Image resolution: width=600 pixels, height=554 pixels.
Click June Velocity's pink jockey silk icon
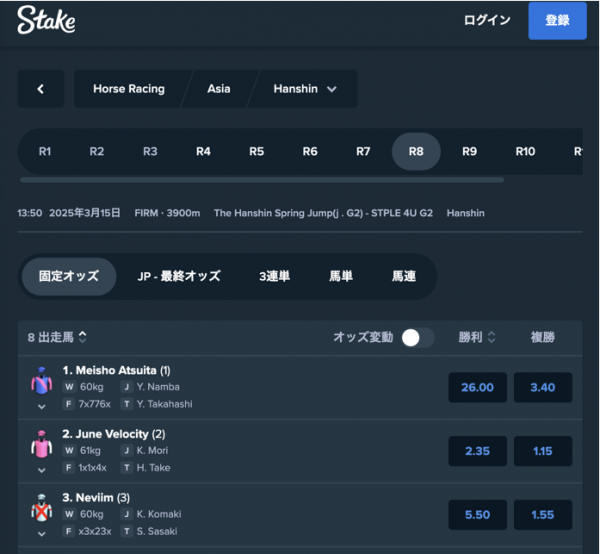pos(41,444)
